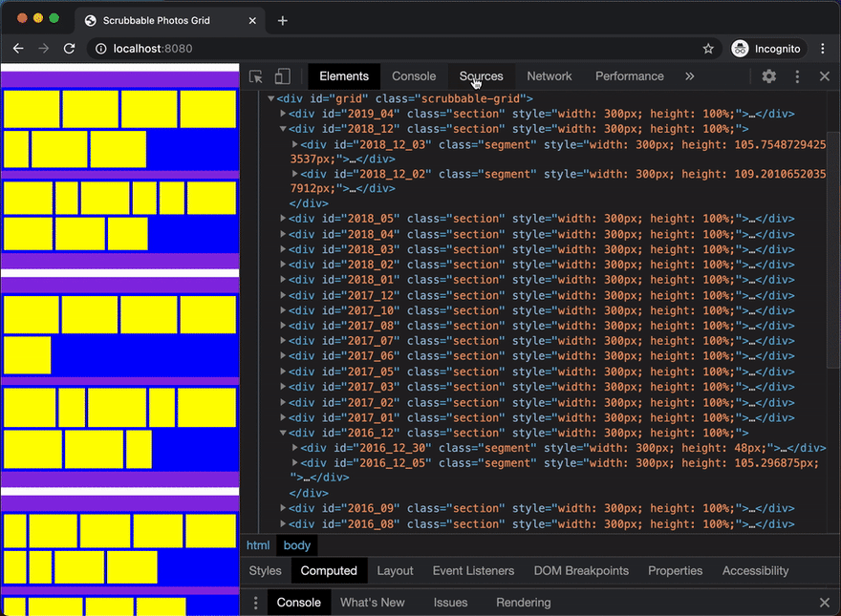Close the console drawer
The height and width of the screenshot is (616, 841).
(825, 603)
